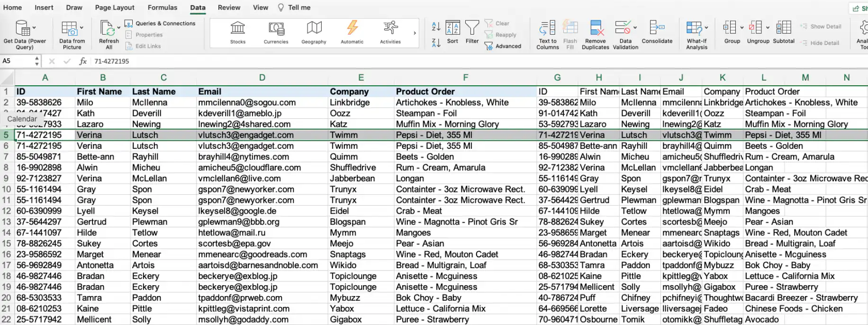Click the Get Data (Power Query) icon
The height and width of the screenshot is (325, 868).
tap(22, 28)
